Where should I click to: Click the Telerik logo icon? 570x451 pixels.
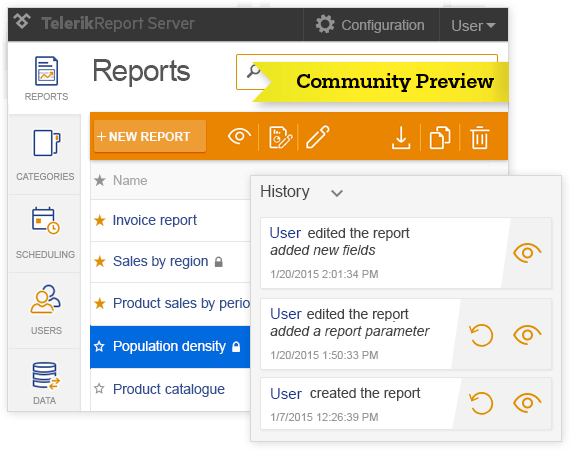22,21
